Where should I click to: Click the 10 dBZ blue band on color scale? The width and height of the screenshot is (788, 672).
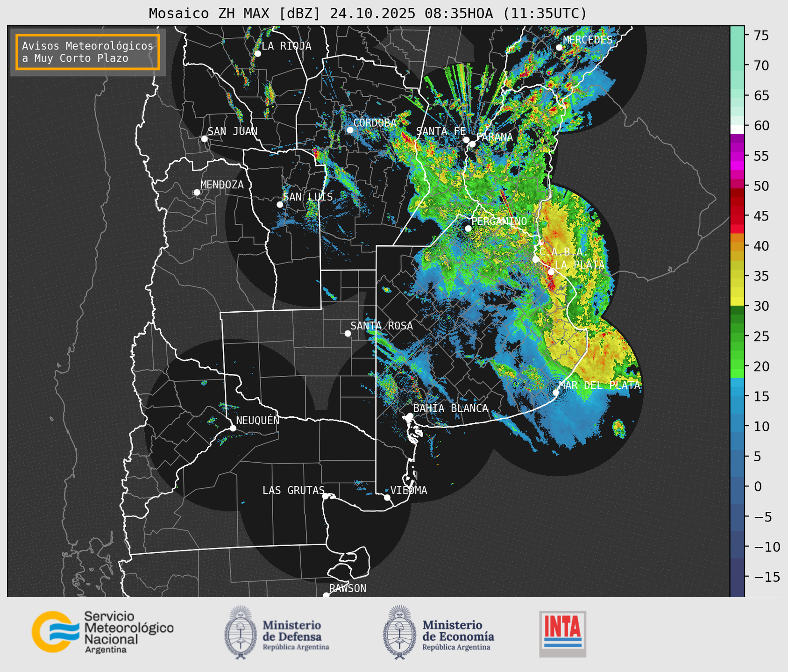737,426
